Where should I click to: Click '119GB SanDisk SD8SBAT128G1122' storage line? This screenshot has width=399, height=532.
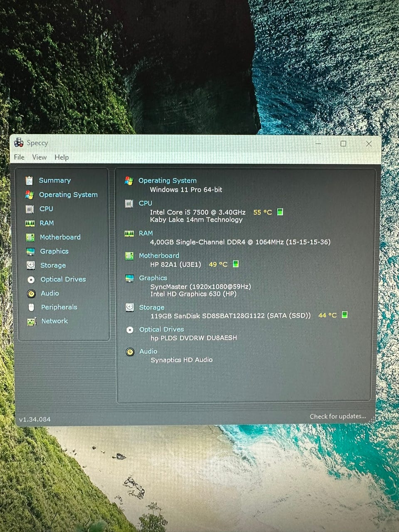(x=231, y=315)
